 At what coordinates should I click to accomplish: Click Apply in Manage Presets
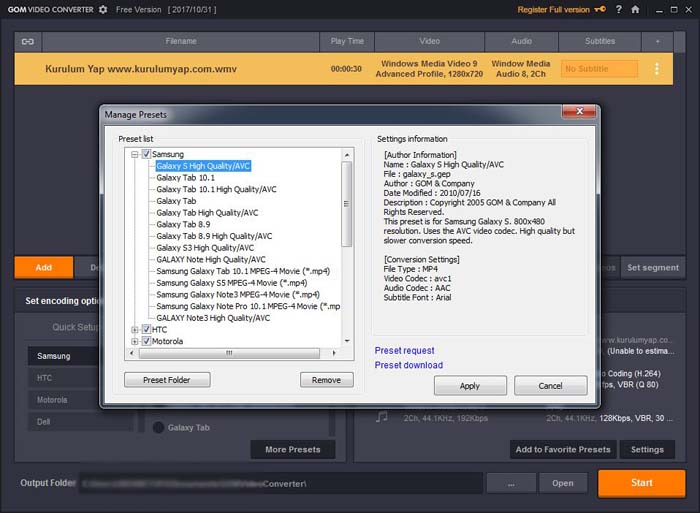(470, 386)
